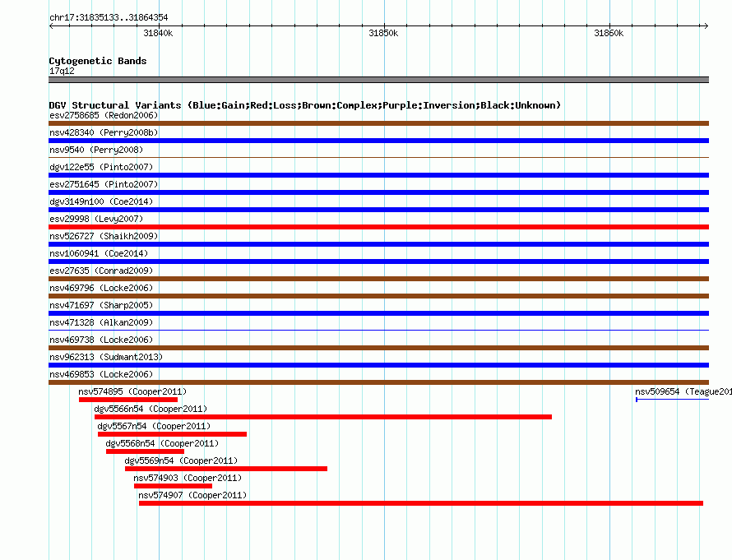This screenshot has width=732, height=560.
Task: Select the 17q12 cytogenetic band label
Action: point(62,71)
